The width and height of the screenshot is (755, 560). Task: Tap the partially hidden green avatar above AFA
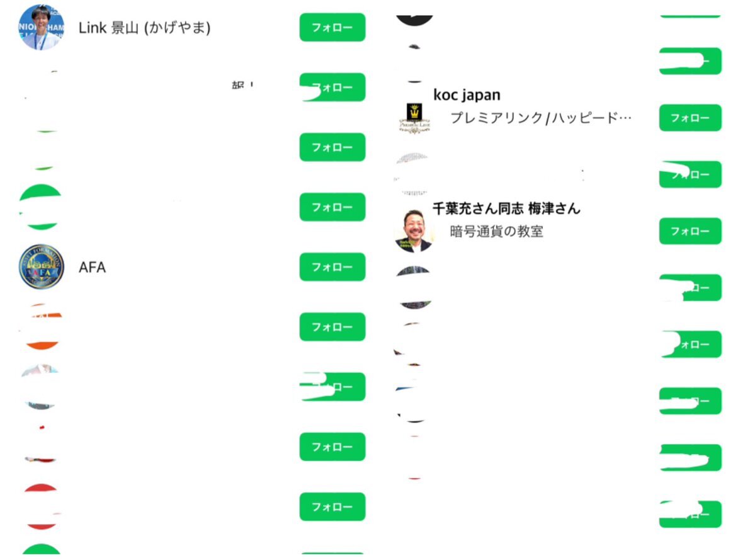(x=40, y=207)
